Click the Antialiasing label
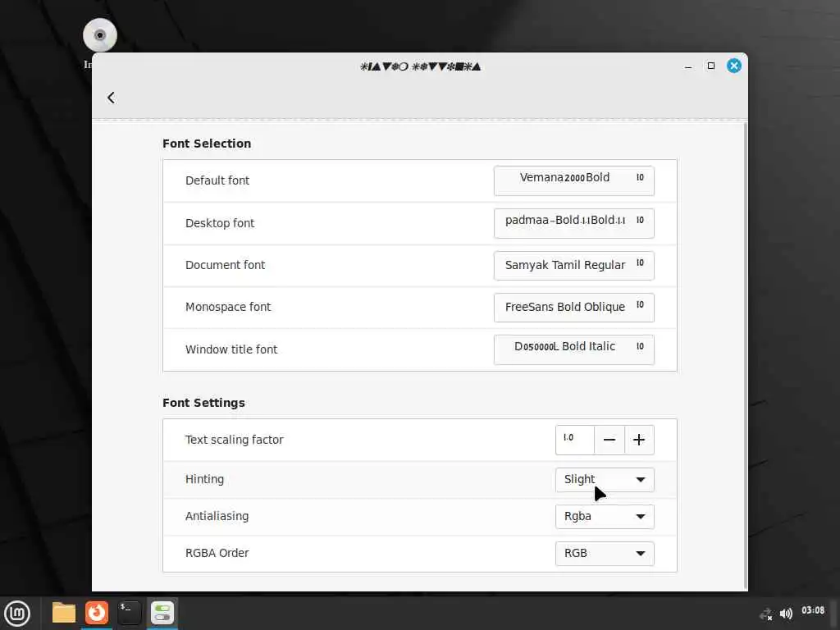840x630 pixels. [x=217, y=517]
